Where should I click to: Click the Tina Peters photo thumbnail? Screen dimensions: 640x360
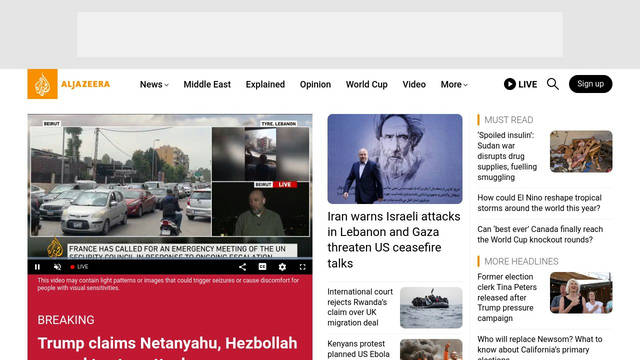click(x=581, y=293)
